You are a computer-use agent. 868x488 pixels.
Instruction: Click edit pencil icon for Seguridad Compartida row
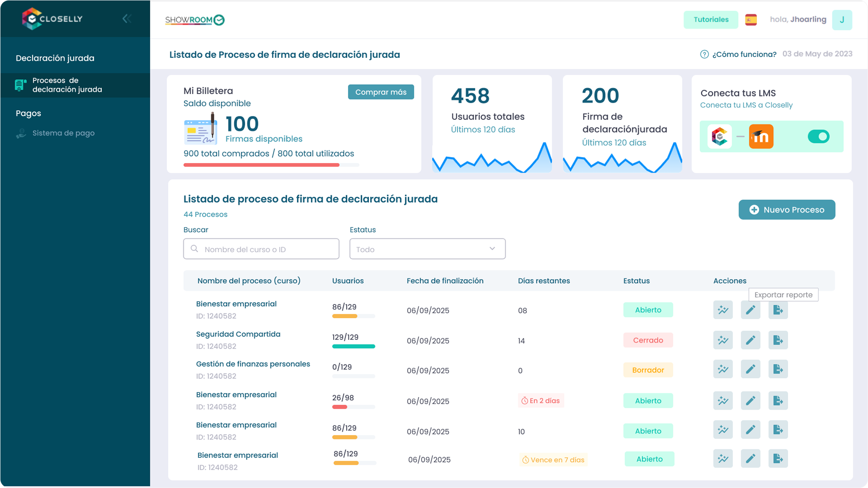750,340
